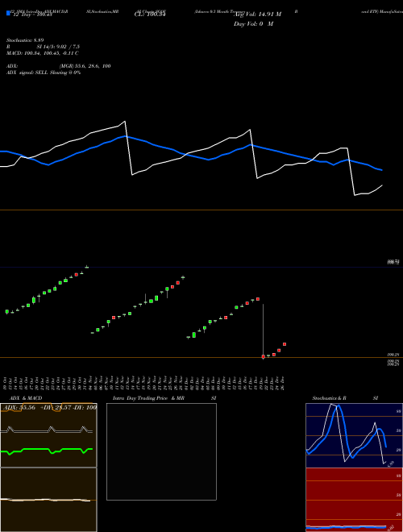Click the thick blue 12-day SMA line
The image size is (403, 532).
190,156
